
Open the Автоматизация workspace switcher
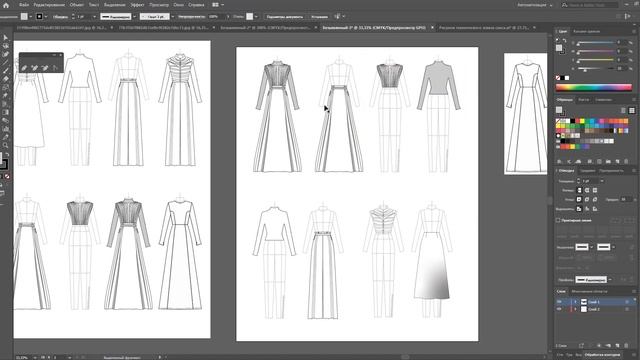point(534,5)
